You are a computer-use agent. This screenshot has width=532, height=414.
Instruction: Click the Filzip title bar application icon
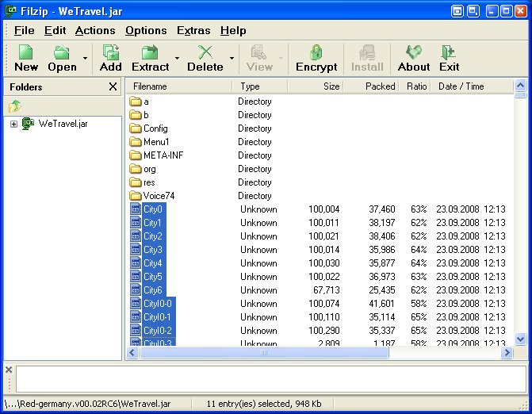(11, 11)
